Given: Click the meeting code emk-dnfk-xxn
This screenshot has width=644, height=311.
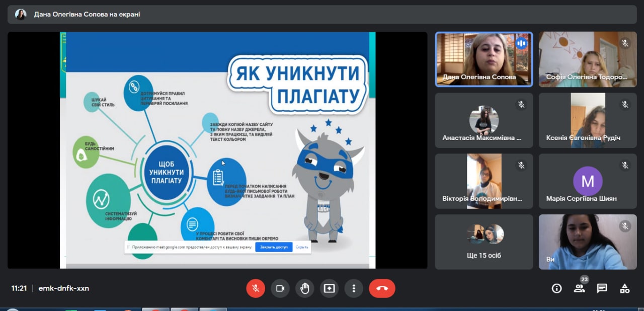Looking at the screenshot, I should pyautogui.click(x=64, y=288).
